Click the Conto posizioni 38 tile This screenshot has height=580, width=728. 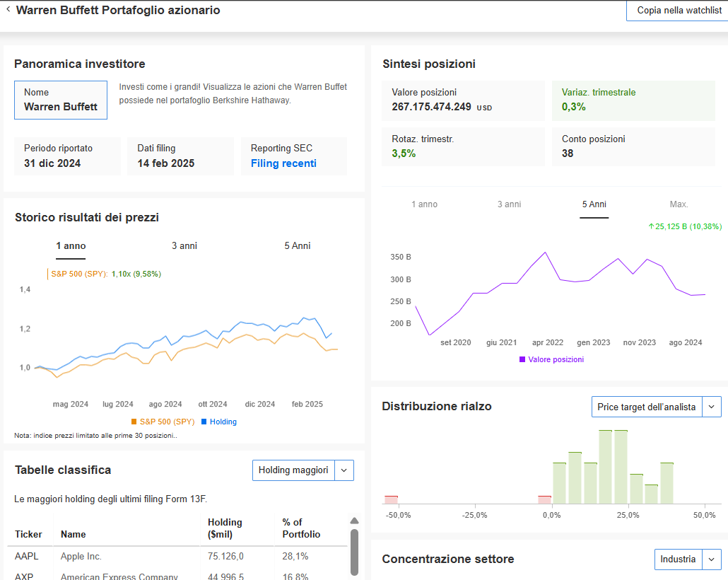click(x=633, y=146)
